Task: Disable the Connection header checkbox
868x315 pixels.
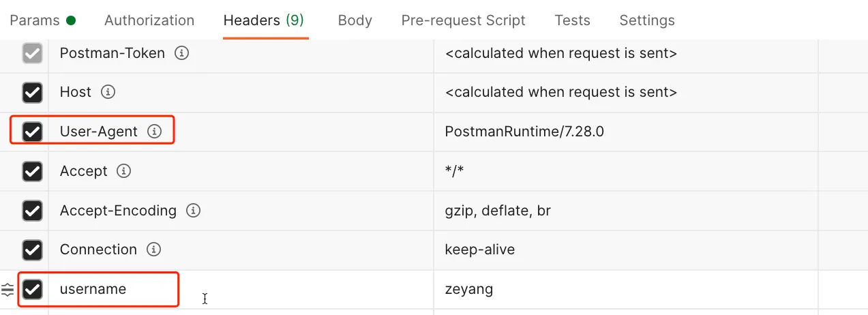Action: 32,250
